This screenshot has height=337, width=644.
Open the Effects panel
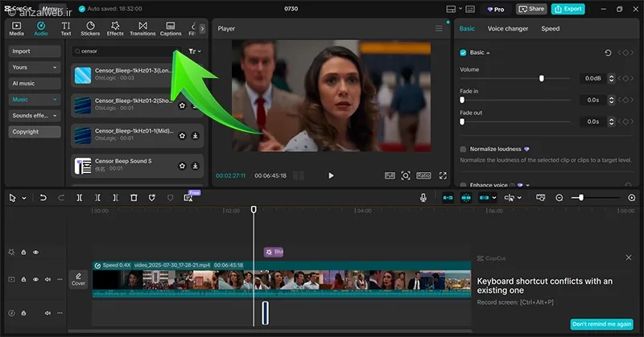coord(115,29)
